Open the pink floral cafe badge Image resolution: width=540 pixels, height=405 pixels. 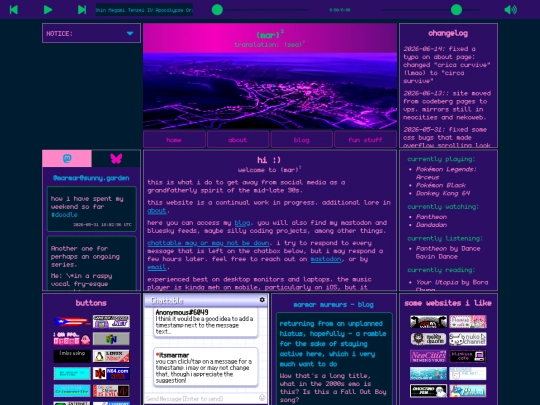pyautogui.click(x=468, y=322)
